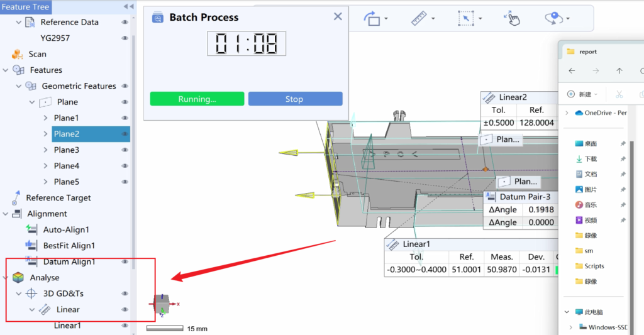Screen dimensions: 644x335
Task: Click the Running... green button
Action: [197, 99]
